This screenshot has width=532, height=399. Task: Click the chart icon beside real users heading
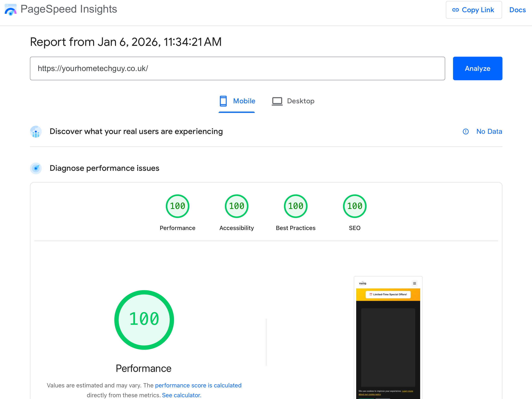36,131
